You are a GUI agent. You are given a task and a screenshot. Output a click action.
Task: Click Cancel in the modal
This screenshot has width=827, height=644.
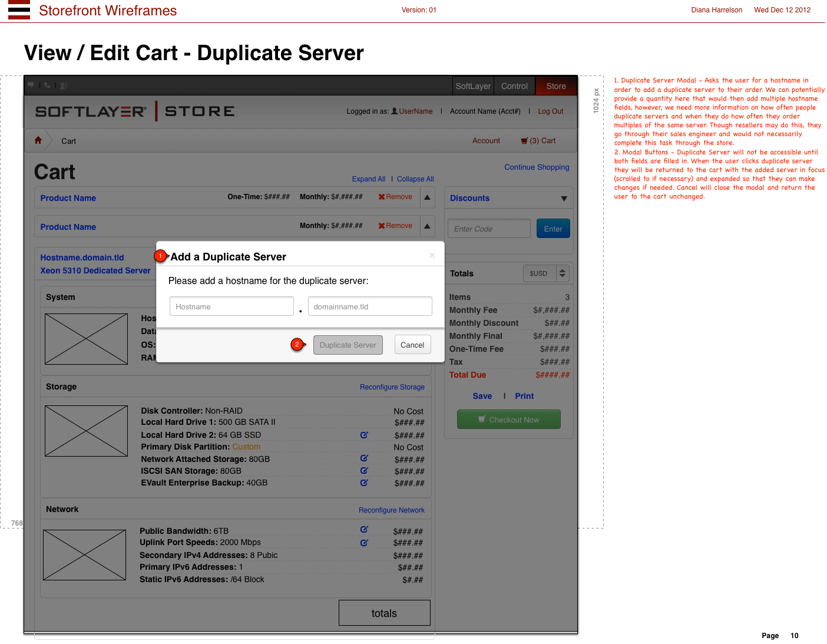coord(412,345)
